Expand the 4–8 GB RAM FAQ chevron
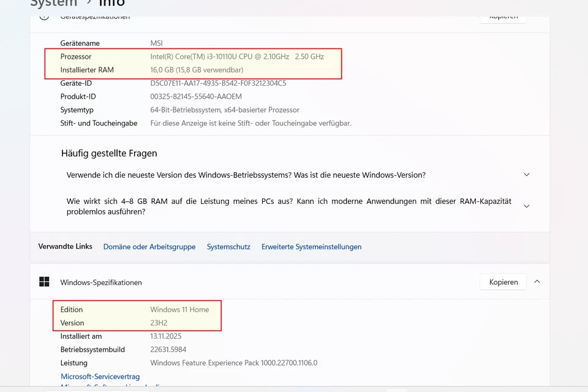 click(x=526, y=206)
